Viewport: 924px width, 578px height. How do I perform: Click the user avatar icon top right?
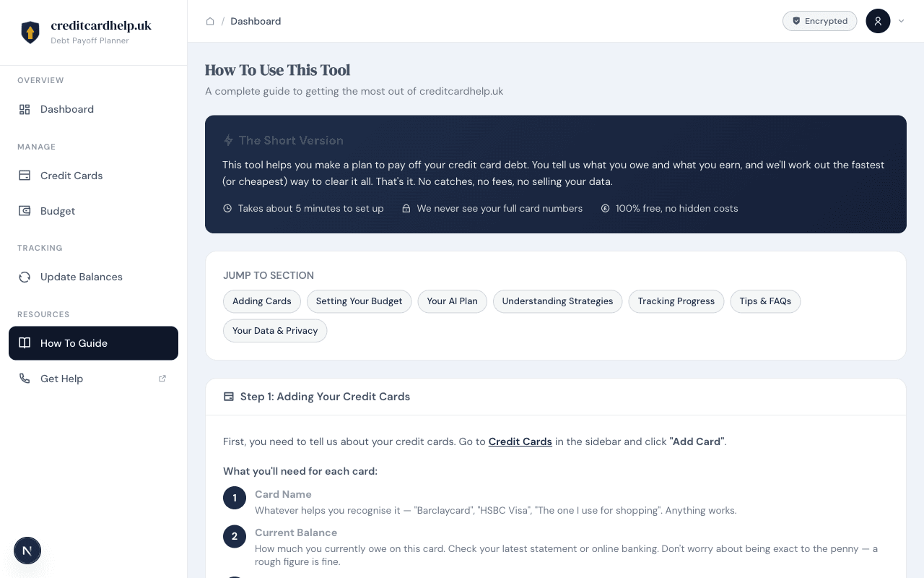(x=878, y=21)
